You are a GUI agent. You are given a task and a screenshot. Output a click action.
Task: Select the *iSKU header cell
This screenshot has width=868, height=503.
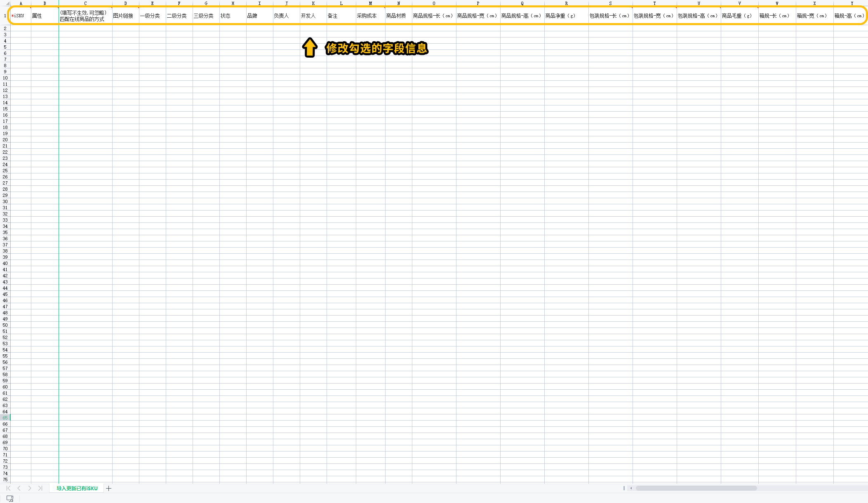click(21, 16)
